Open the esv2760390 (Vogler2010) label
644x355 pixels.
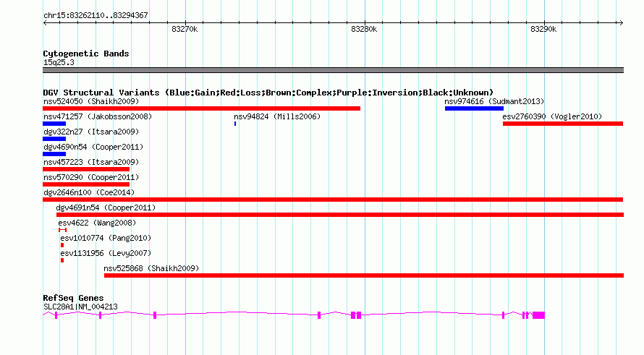point(552,116)
